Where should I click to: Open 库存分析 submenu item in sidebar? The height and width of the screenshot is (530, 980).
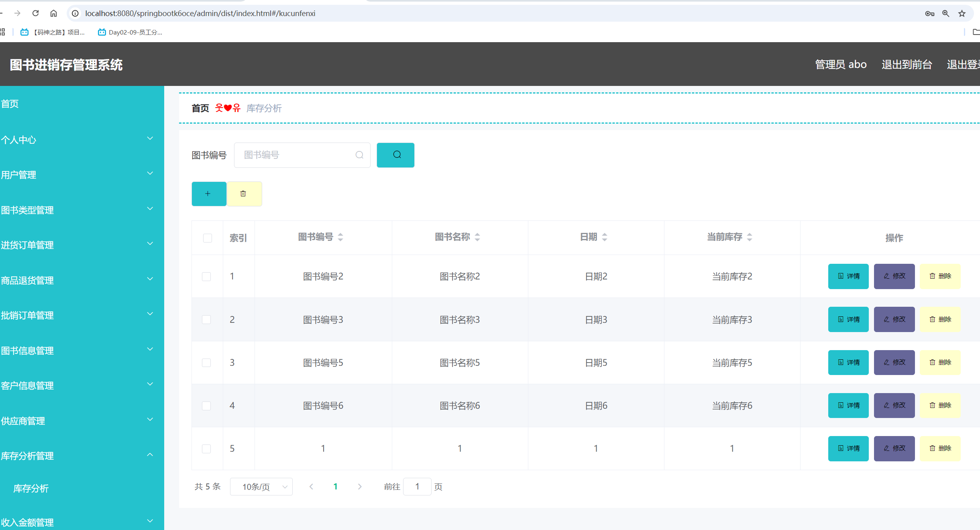pos(31,489)
